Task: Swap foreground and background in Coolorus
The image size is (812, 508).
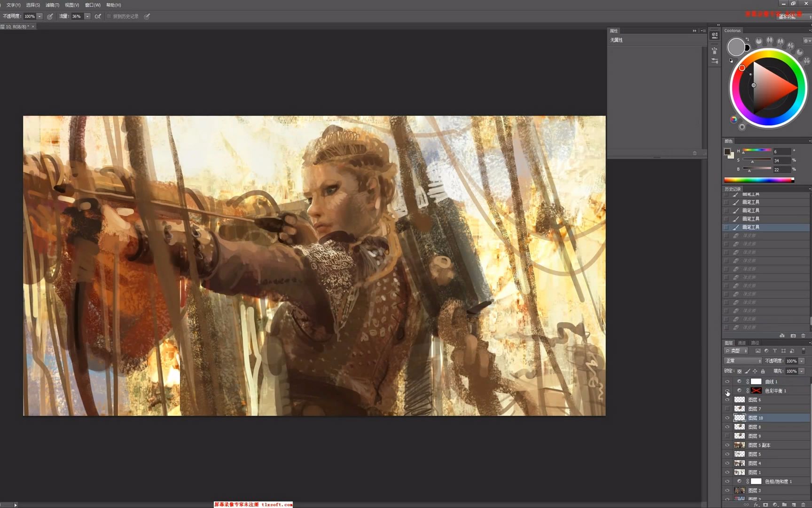Action: click(x=748, y=40)
